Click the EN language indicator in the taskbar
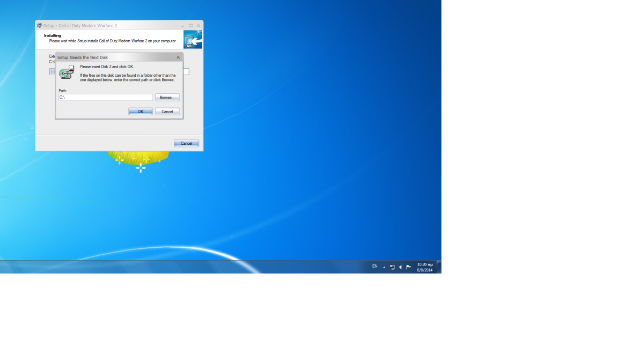Image resolution: width=644 pixels, height=362 pixels. point(375,266)
